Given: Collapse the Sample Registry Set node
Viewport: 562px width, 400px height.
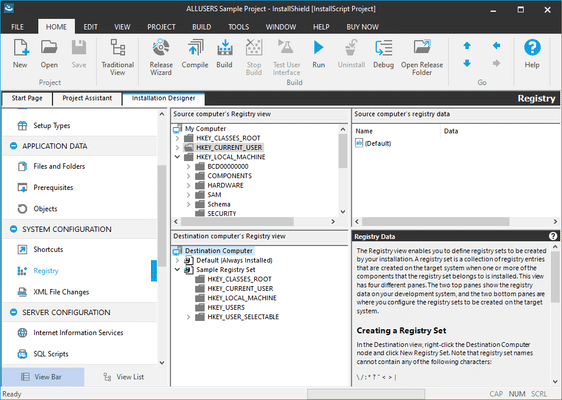Looking at the screenshot, I should (177, 270).
